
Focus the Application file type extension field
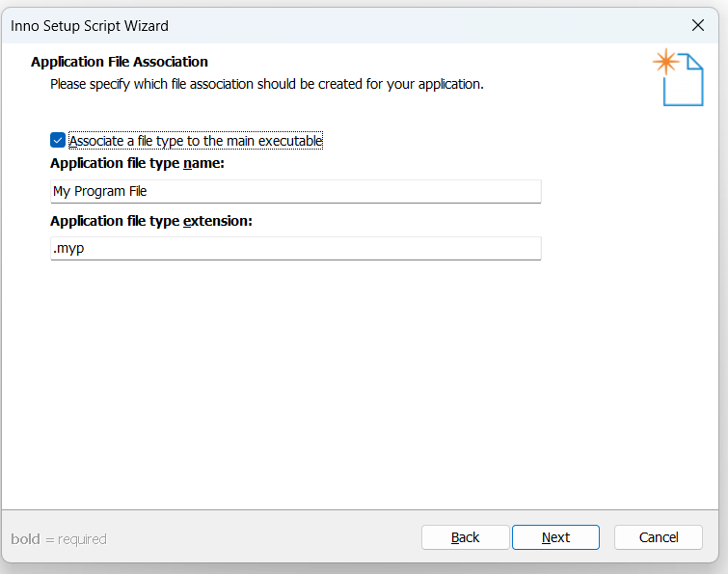coord(296,249)
